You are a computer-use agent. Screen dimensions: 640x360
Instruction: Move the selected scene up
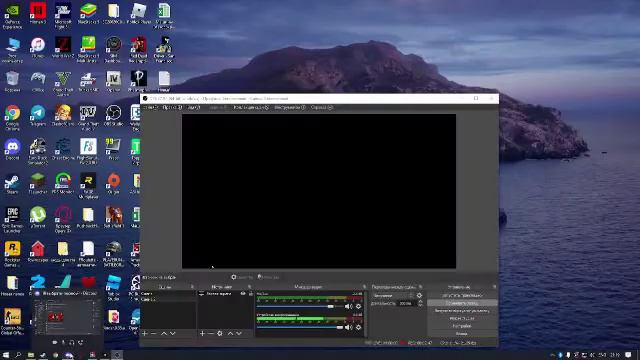(x=164, y=333)
